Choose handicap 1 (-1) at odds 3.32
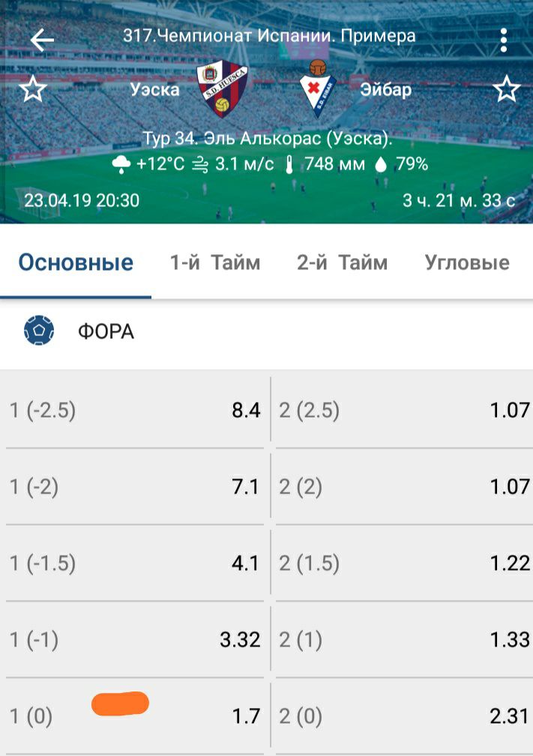 (135, 640)
